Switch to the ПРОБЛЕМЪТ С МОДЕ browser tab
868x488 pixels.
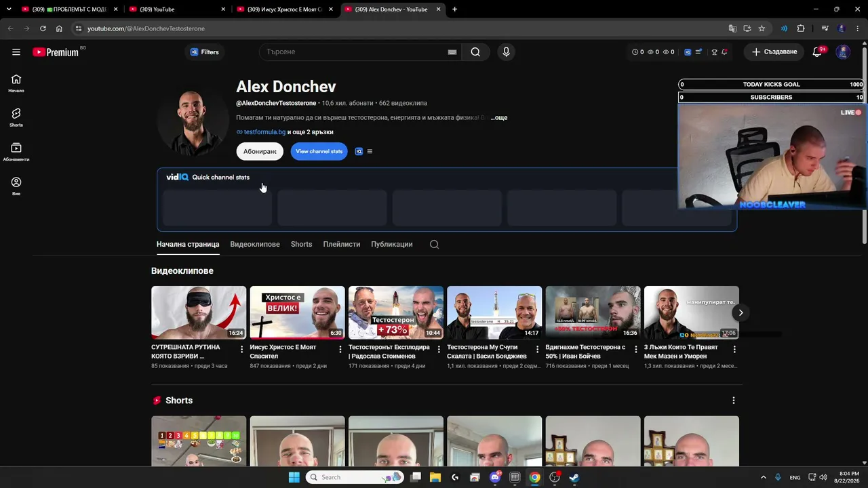pos(69,9)
